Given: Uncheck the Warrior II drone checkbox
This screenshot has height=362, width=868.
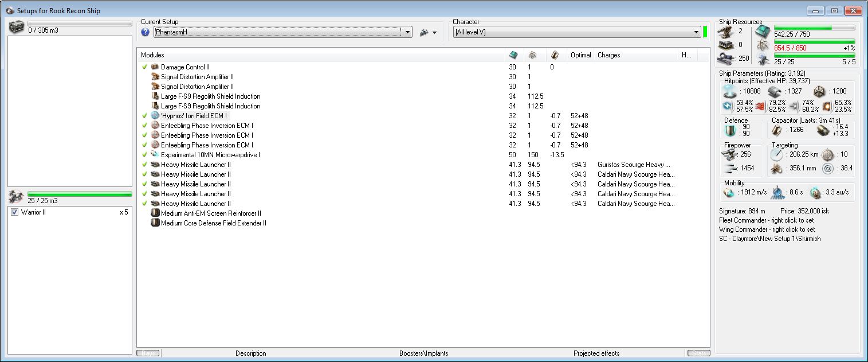Looking at the screenshot, I should (x=15, y=212).
